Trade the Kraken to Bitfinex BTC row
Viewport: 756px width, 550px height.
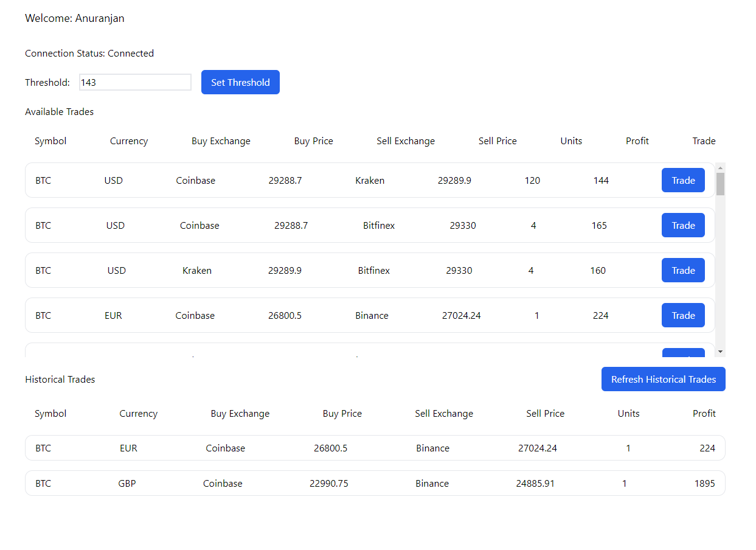(x=683, y=270)
